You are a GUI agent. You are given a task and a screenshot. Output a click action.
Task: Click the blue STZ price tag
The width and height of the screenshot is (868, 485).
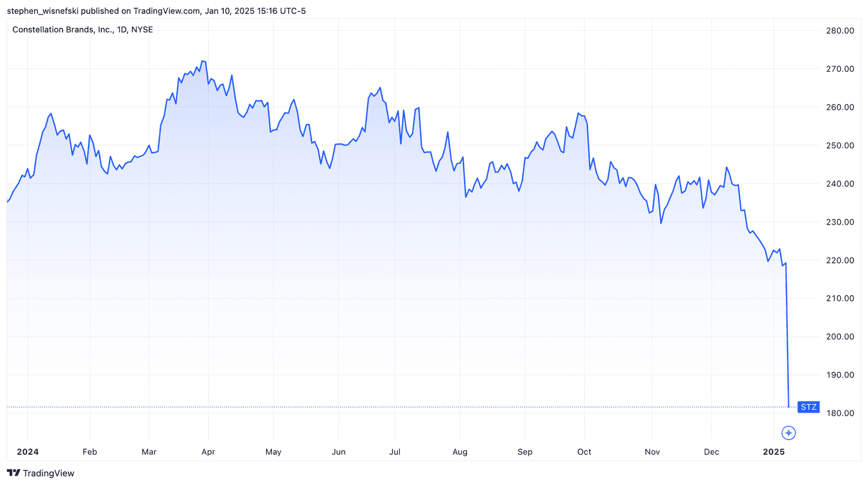pos(808,407)
